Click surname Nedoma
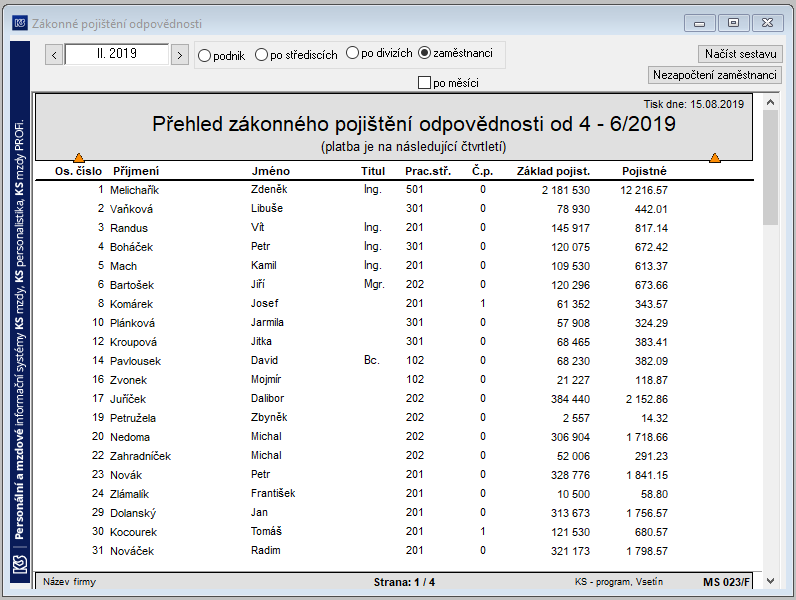The image size is (796, 600). point(130,437)
